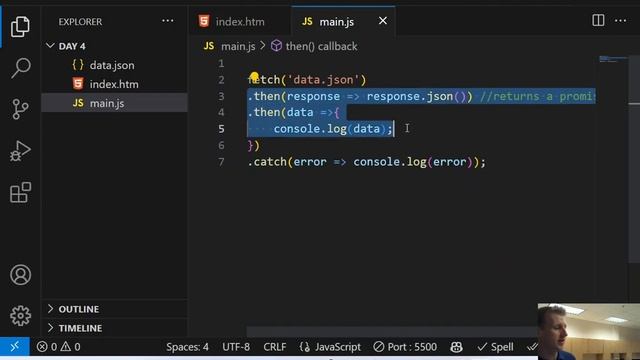Click the then() callback breadcrumb symbol icon
Viewport: 640px width, 360px height.
pos(276,46)
